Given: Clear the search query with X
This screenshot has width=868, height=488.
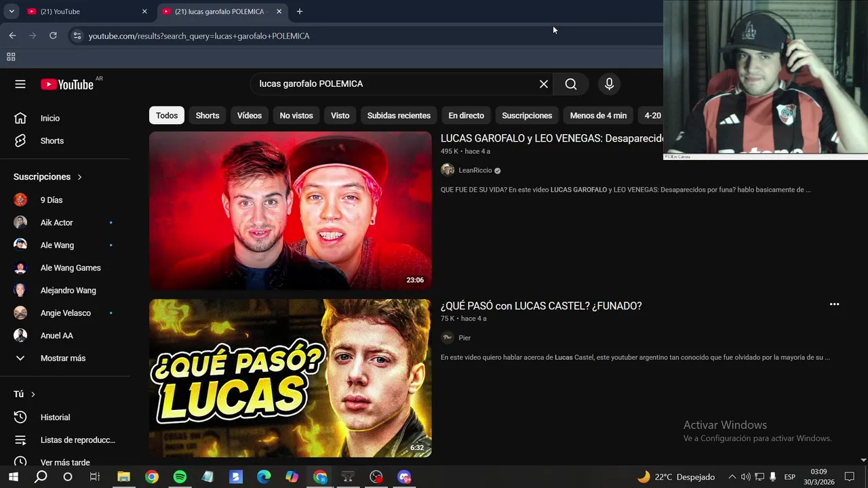Looking at the screenshot, I should 543,84.
